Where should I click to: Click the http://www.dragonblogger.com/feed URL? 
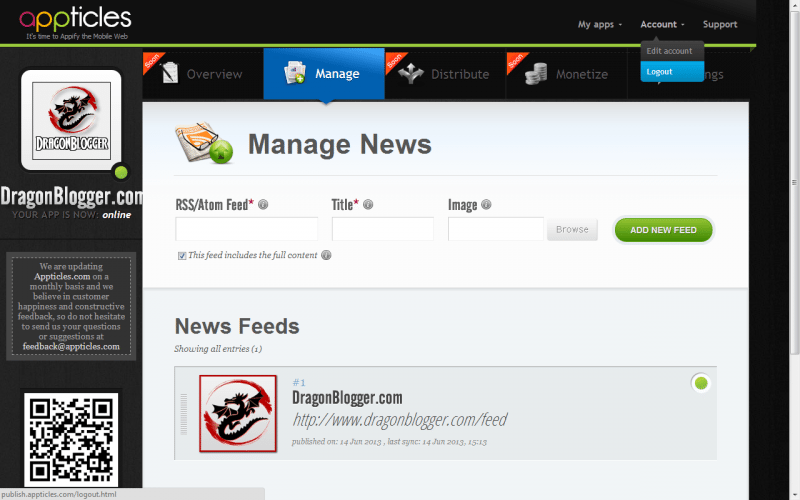point(399,420)
